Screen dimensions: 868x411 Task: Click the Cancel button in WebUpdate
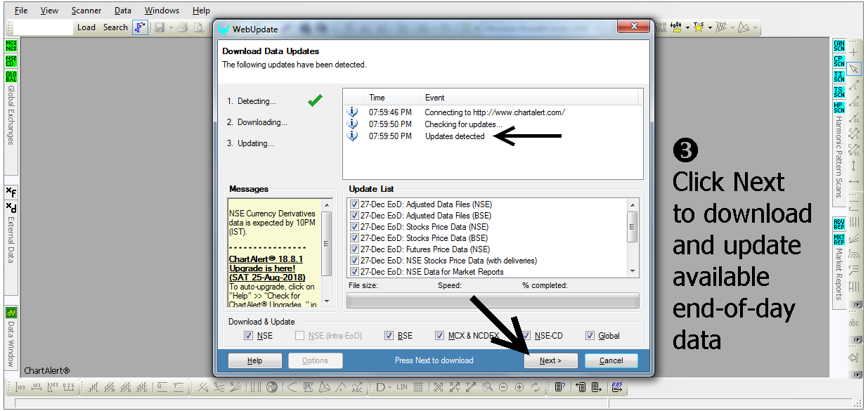coord(611,360)
